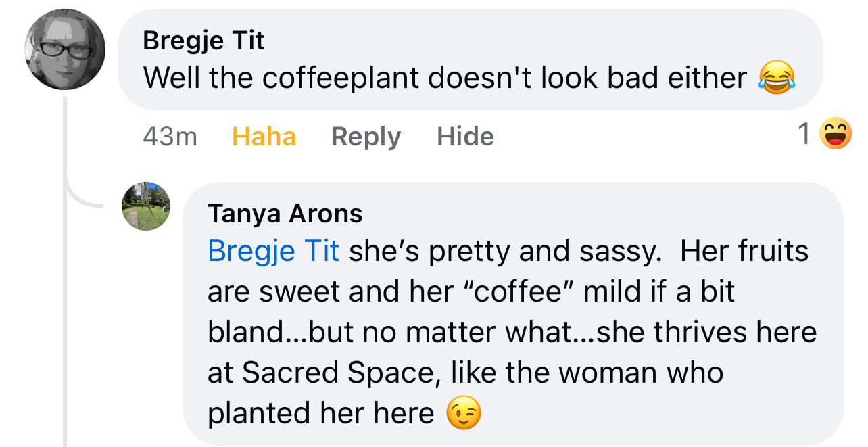Click the Bregje Tit commenter name
Screen dimensions: 868x447
point(203,41)
